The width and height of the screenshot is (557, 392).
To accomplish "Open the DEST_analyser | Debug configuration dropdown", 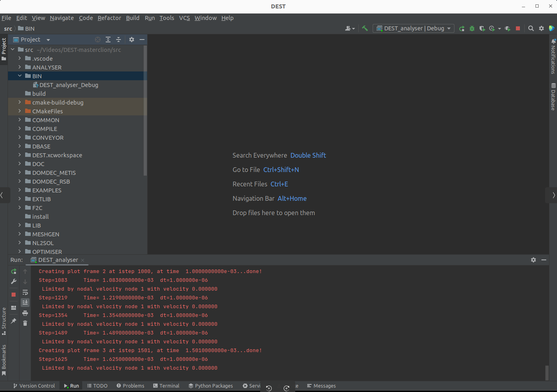I will point(413,28).
